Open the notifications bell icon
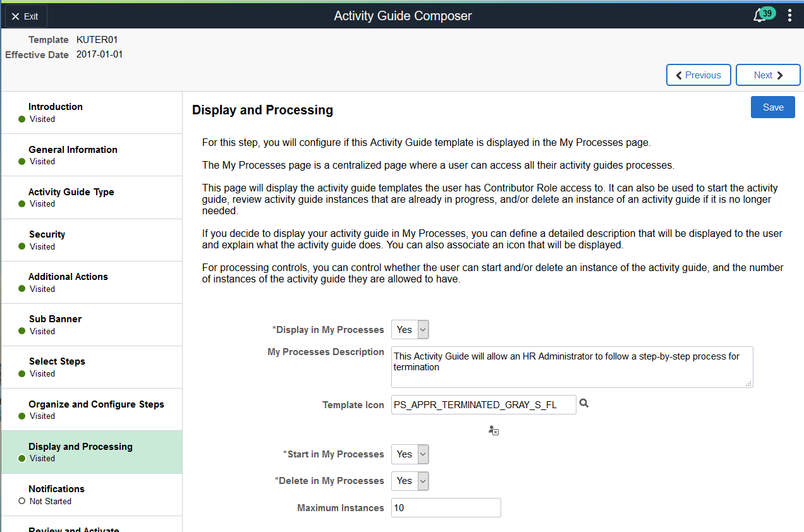Image resolution: width=804 pixels, height=532 pixels. click(x=760, y=16)
